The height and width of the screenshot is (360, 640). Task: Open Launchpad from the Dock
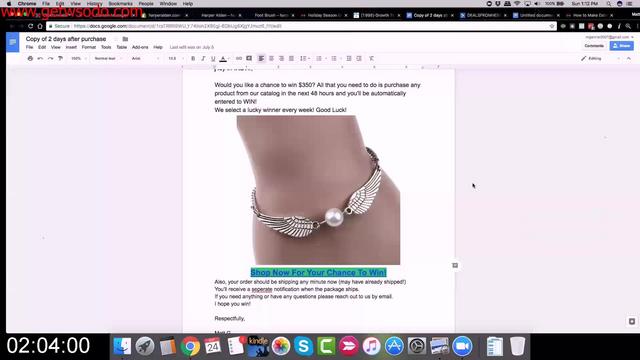pyautogui.click(x=145, y=346)
